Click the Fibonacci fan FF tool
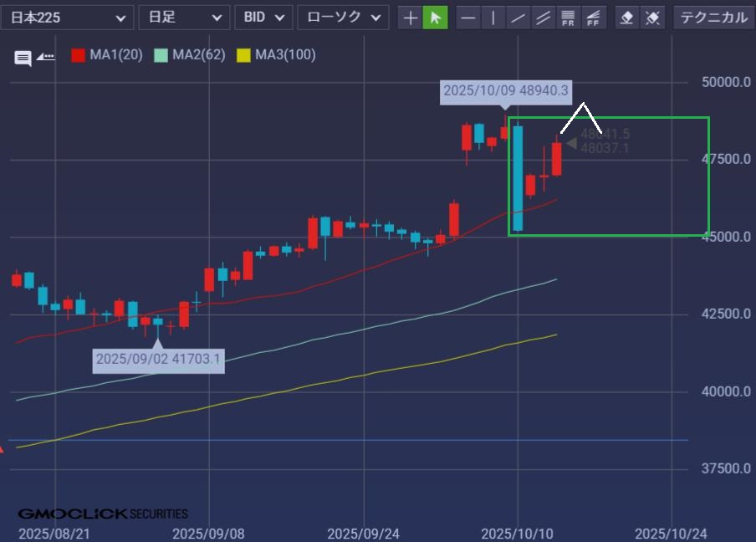Screen dimensions: 756x542 click(x=594, y=18)
